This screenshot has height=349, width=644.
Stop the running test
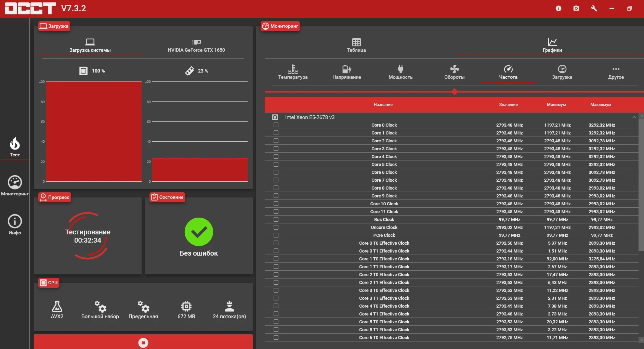[x=143, y=342]
